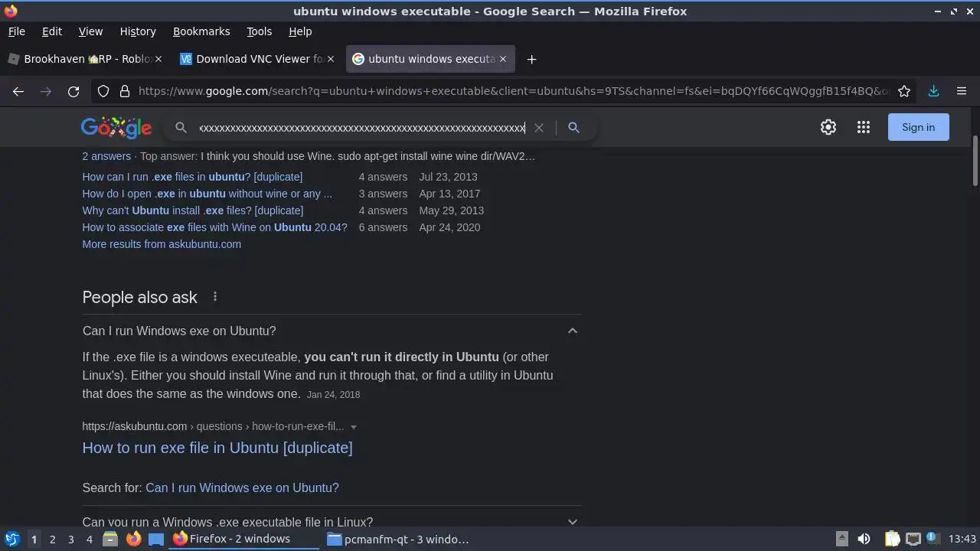Viewport: 980px width, 551px height.
Task: Open the Tools menu
Action: (259, 31)
